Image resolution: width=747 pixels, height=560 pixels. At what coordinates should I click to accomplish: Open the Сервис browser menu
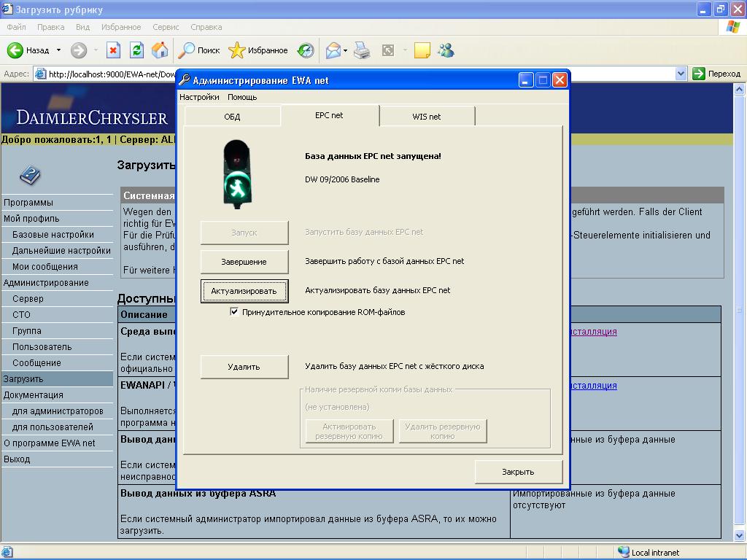click(x=166, y=27)
